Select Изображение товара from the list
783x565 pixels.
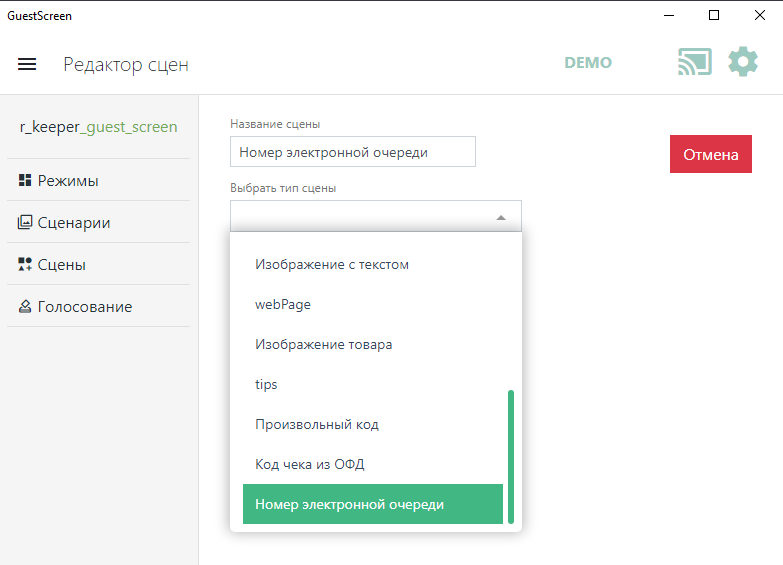pos(323,345)
